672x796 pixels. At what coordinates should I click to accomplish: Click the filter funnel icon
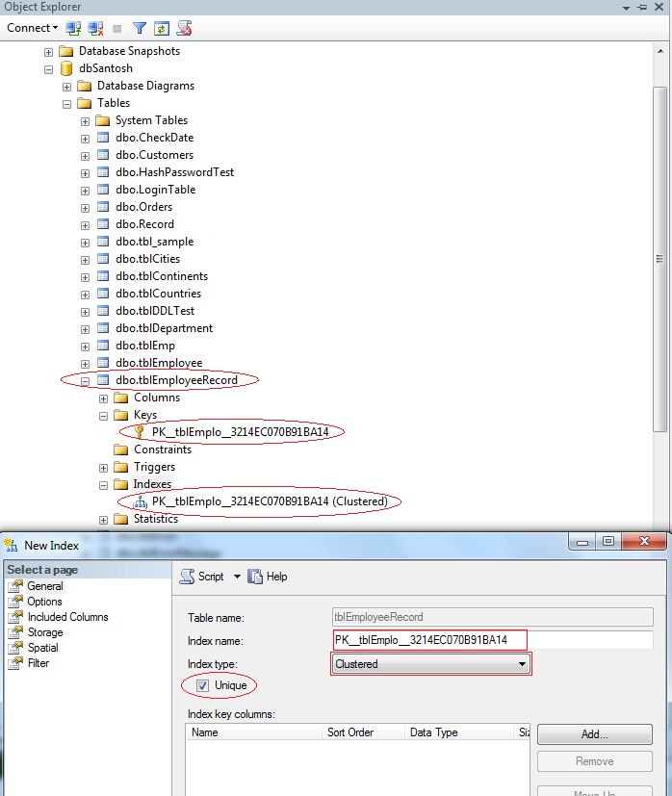click(x=140, y=29)
